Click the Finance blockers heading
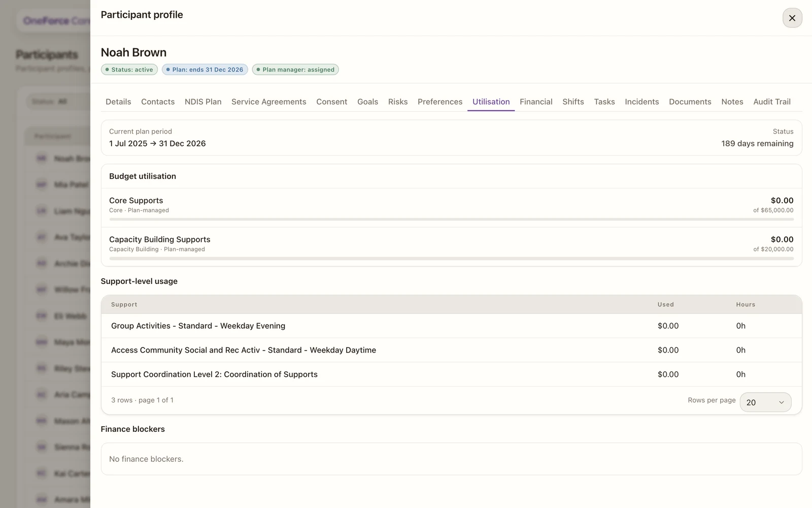Viewport: 812px width, 508px height. (x=133, y=429)
